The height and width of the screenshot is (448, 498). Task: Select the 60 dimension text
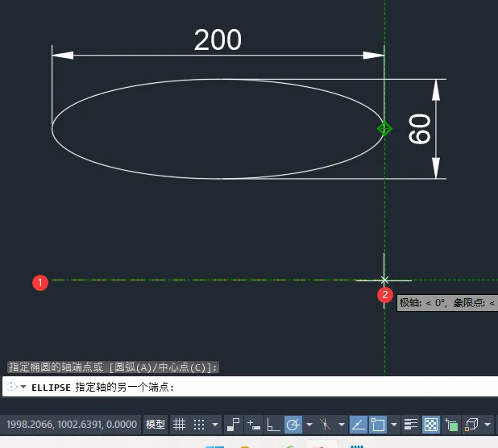point(420,129)
